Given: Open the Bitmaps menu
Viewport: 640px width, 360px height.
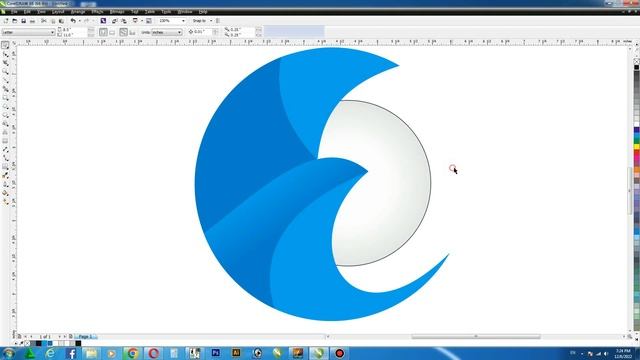Looking at the screenshot, I should point(117,12).
